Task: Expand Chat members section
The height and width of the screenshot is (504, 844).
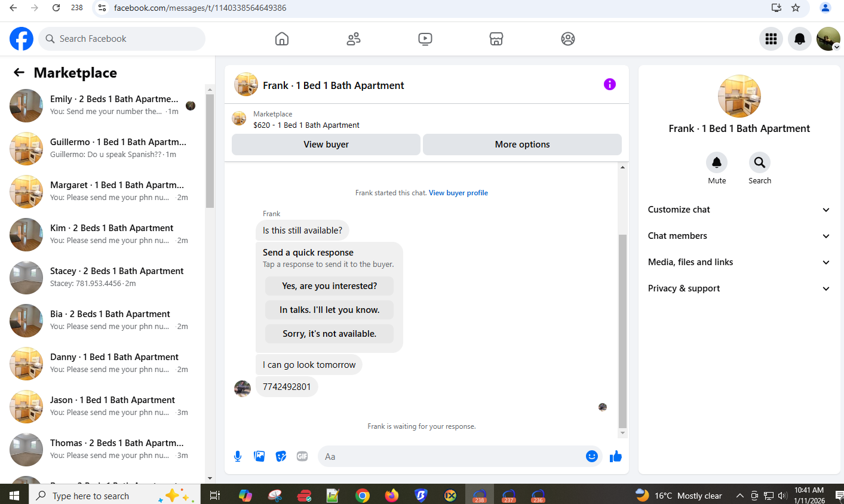Action: pos(739,236)
